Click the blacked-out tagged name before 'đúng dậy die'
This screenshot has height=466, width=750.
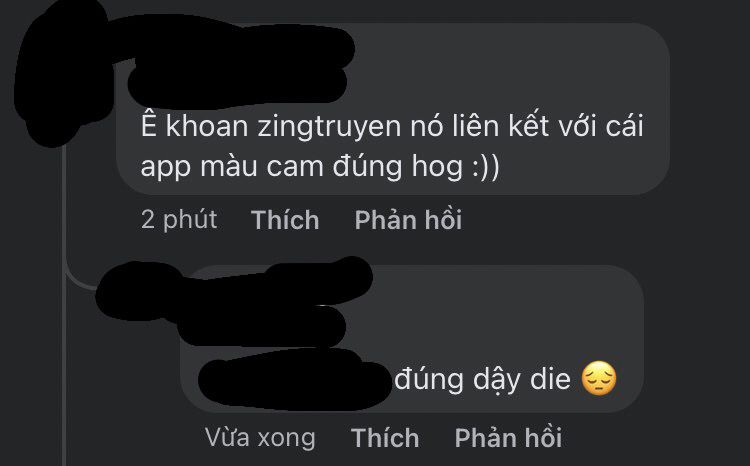[x=294, y=379]
